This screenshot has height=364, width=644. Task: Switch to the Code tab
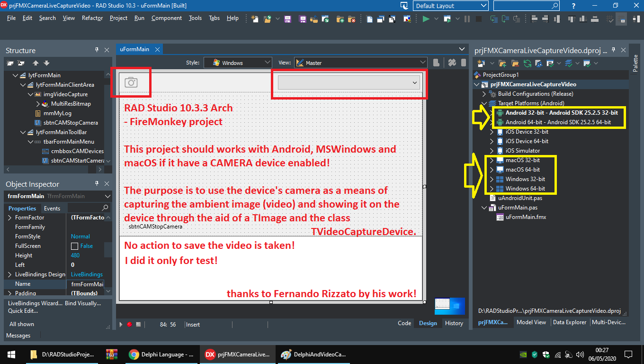tap(404, 323)
